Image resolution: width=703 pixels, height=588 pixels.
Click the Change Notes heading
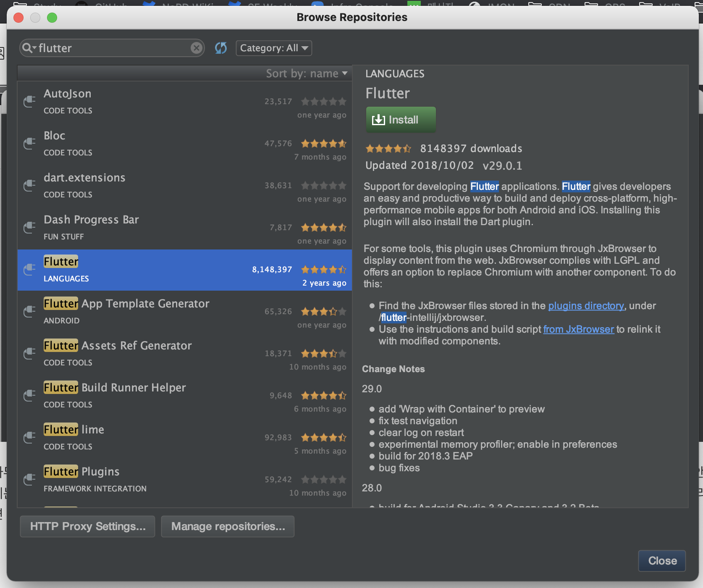(393, 369)
